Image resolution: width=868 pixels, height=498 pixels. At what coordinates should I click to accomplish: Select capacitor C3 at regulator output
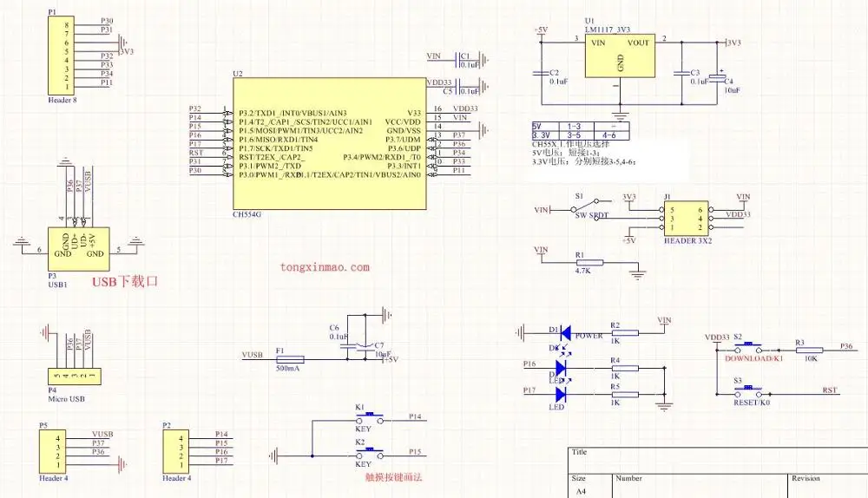click(x=681, y=73)
